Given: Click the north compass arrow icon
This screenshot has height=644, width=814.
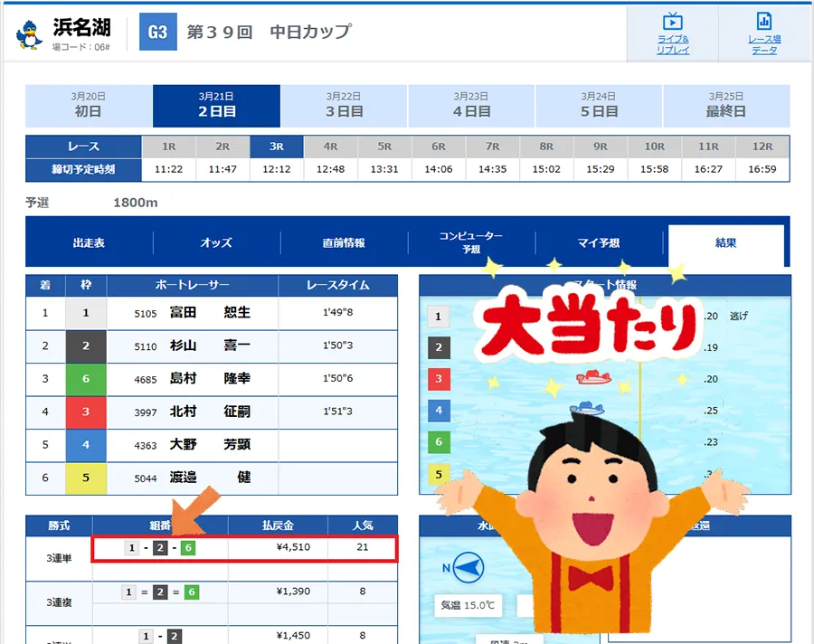Looking at the screenshot, I should pos(468,569).
